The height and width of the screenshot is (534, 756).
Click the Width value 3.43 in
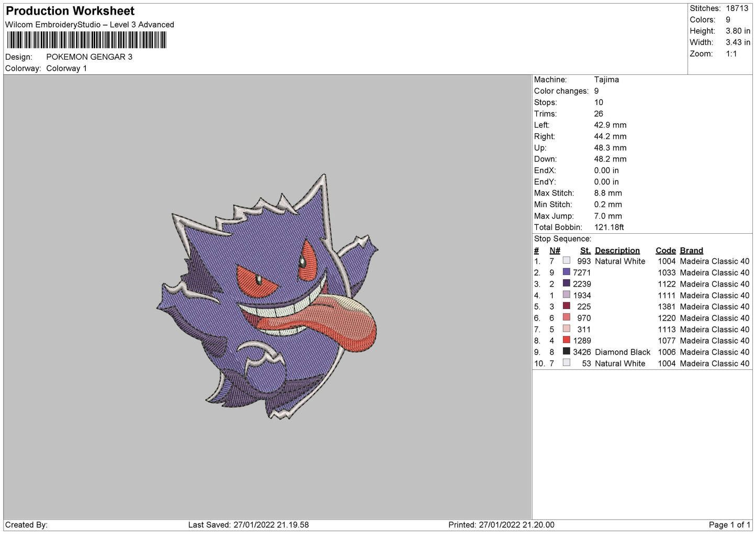pos(738,42)
